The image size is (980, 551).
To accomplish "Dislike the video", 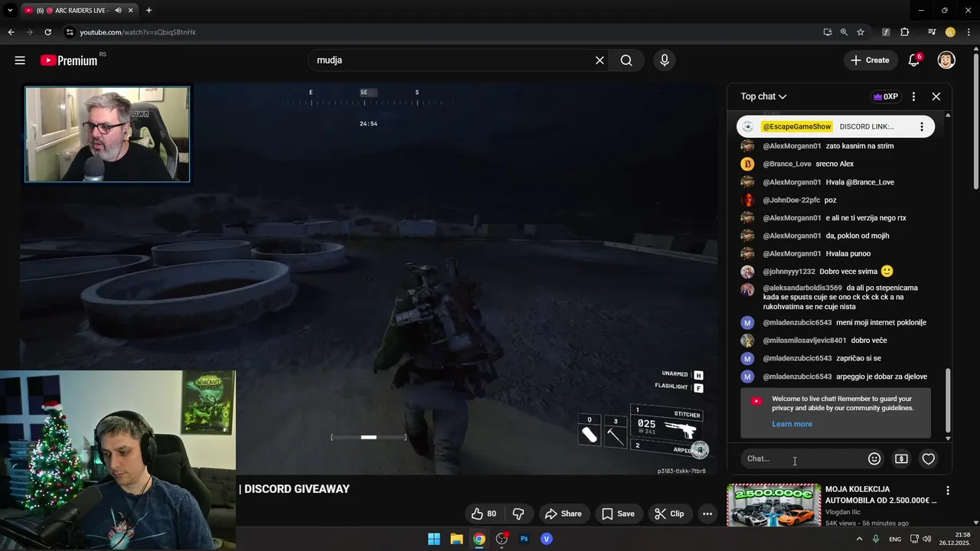I will 518,514.
